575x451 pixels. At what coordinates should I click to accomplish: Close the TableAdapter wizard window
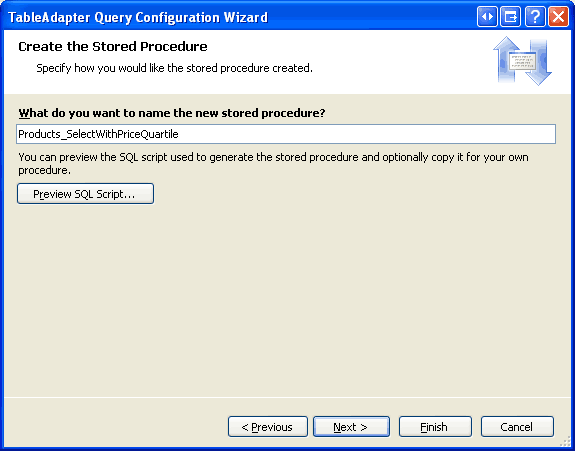coord(558,17)
